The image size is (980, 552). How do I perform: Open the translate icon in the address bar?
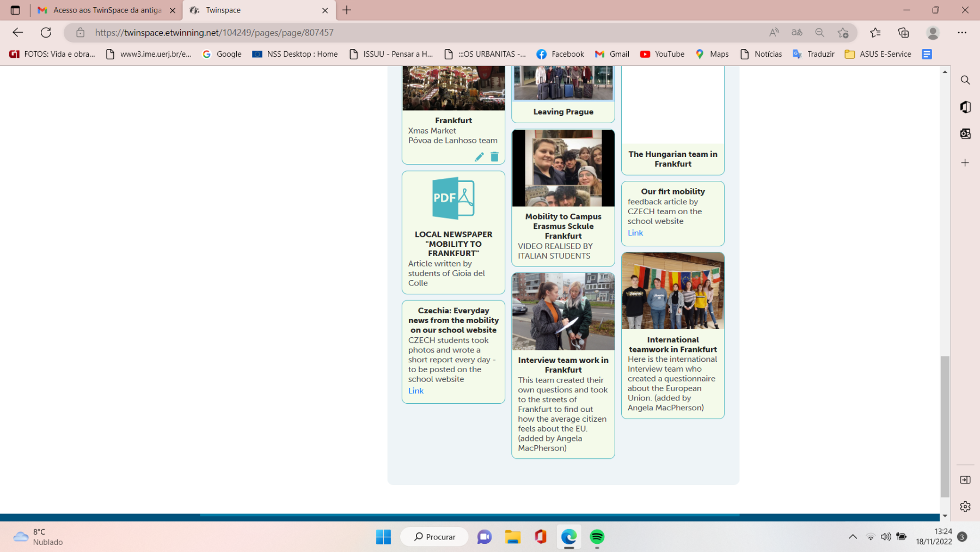(797, 33)
